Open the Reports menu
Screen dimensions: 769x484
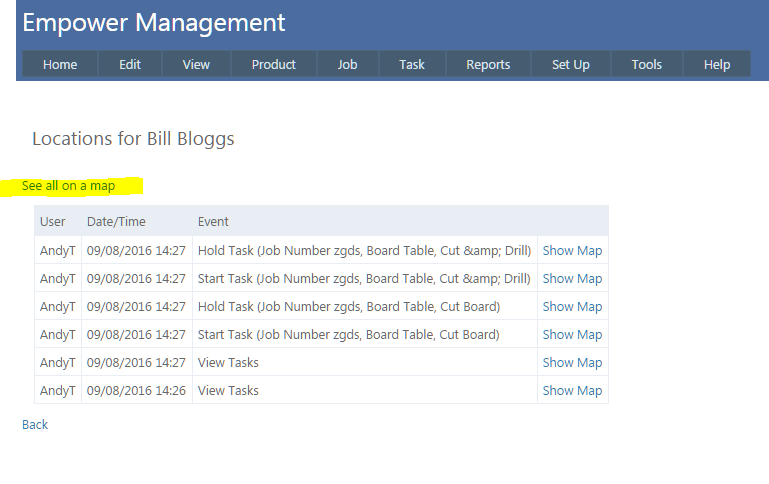pyautogui.click(x=488, y=64)
